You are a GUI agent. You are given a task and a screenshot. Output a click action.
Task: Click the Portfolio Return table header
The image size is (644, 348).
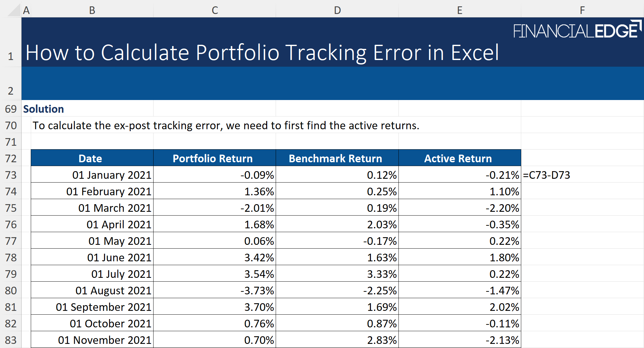[213, 158]
